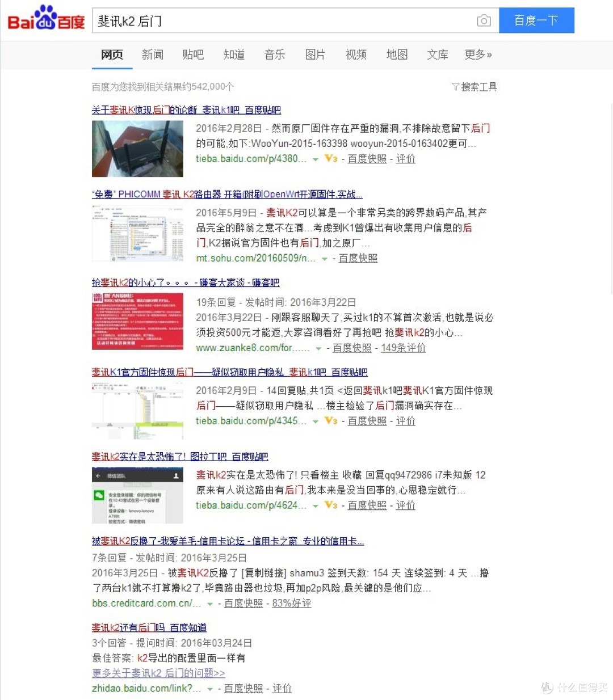Switch to the 网页 tab
This screenshot has width=613, height=700.
tap(112, 54)
